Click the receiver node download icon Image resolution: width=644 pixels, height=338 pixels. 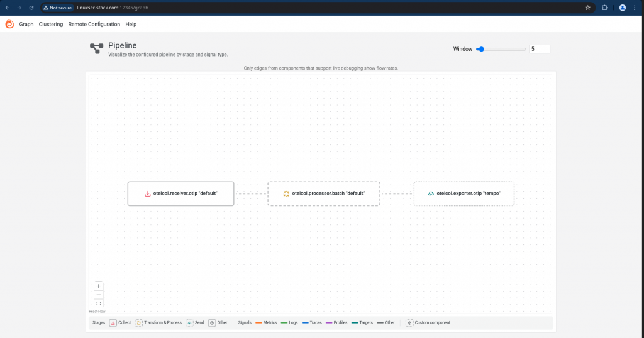147,194
